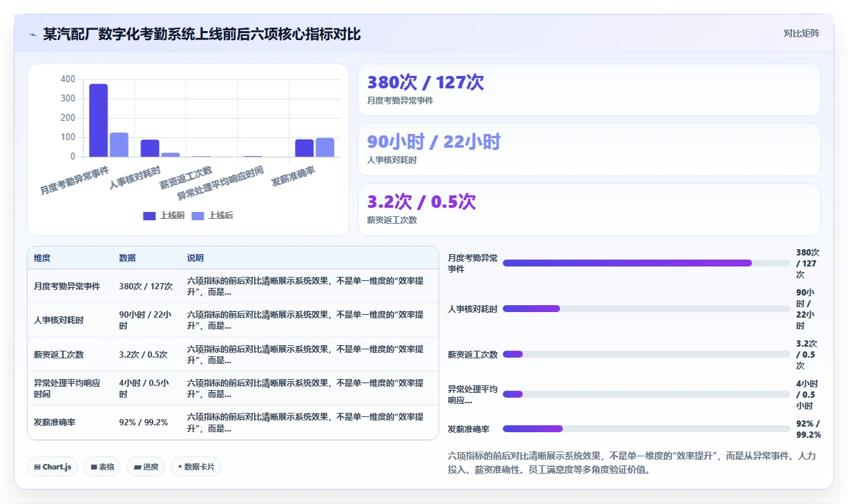Click the 月度考勤异常事件 progress bar

click(x=646, y=263)
